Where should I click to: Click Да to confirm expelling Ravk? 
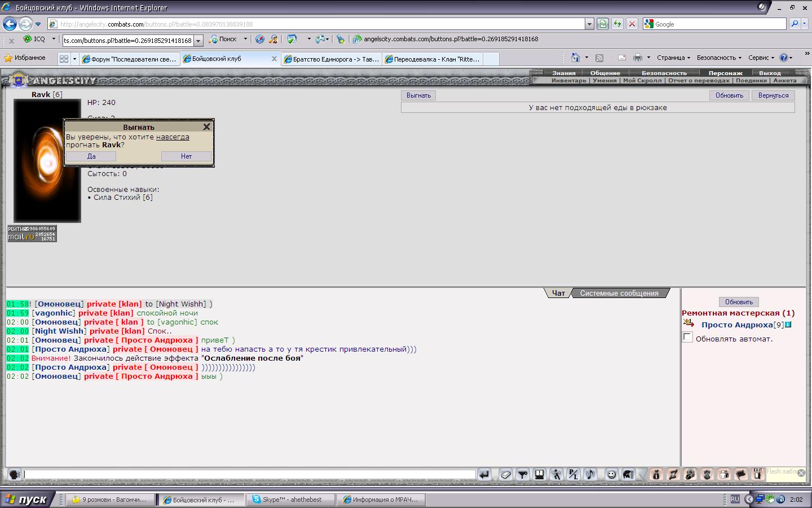tap(91, 156)
